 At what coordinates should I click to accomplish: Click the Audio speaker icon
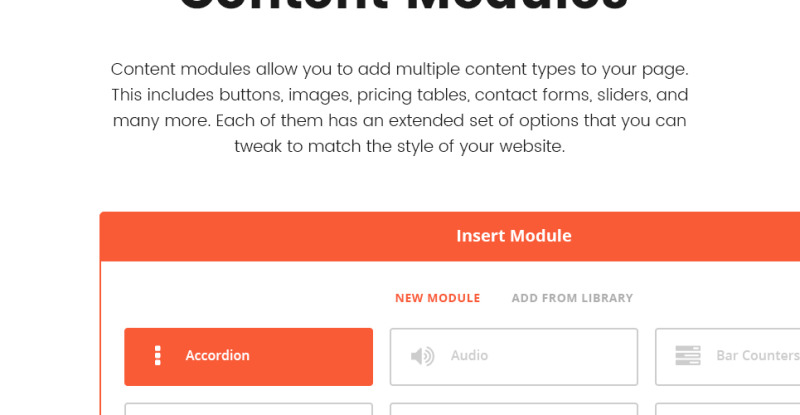(x=422, y=356)
